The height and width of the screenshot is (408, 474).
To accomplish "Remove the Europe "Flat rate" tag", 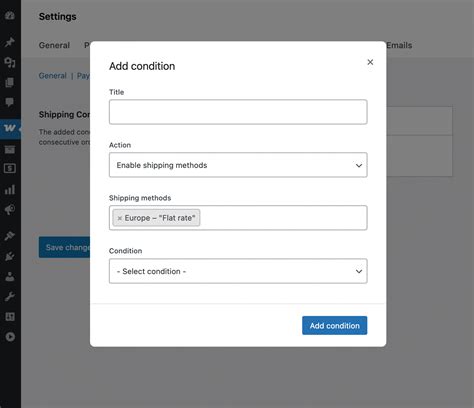I will tap(119, 218).
